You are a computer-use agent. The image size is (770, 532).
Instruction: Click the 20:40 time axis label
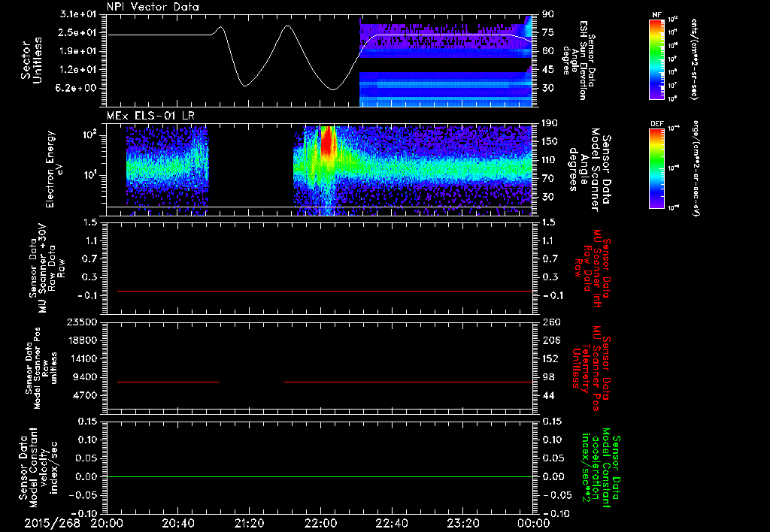pyautogui.click(x=177, y=523)
